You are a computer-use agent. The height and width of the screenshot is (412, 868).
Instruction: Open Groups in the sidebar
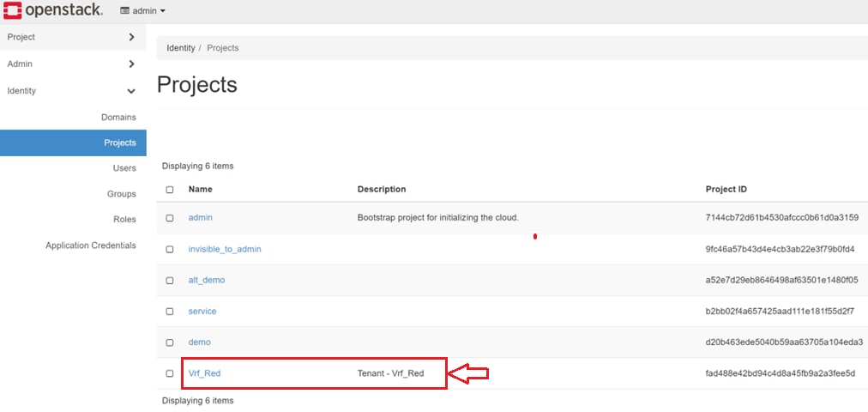click(122, 194)
